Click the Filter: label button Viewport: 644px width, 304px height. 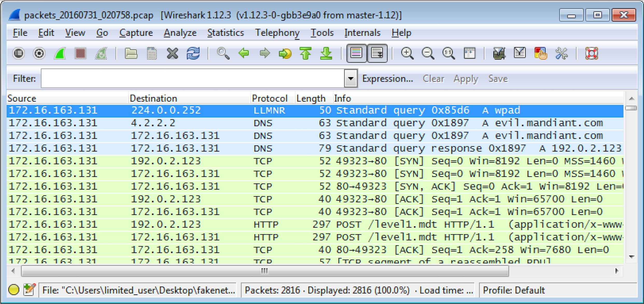click(24, 78)
